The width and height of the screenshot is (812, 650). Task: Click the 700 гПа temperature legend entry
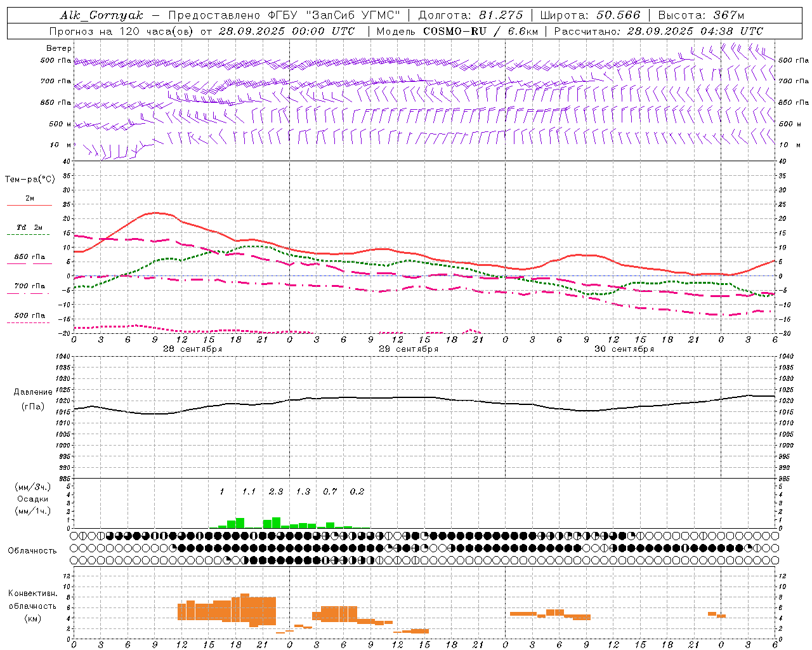click(x=29, y=286)
